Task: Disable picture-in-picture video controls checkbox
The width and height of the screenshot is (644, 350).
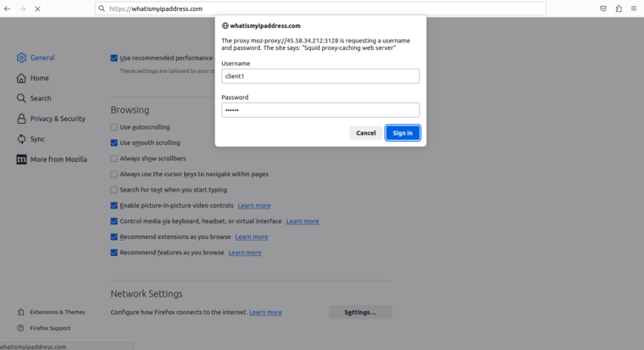Action: pyautogui.click(x=114, y=205)
